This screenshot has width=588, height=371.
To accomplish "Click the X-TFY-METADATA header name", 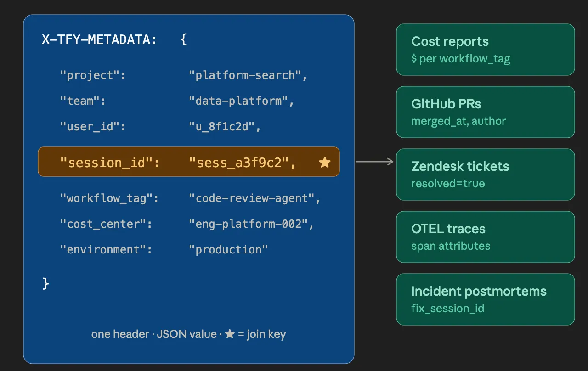I will [99, 39].
